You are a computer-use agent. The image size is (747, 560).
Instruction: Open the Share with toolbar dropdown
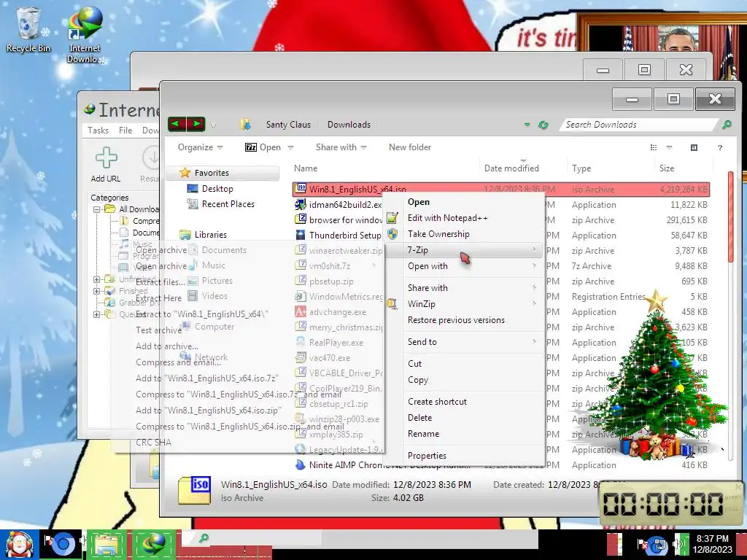point(341,147)
